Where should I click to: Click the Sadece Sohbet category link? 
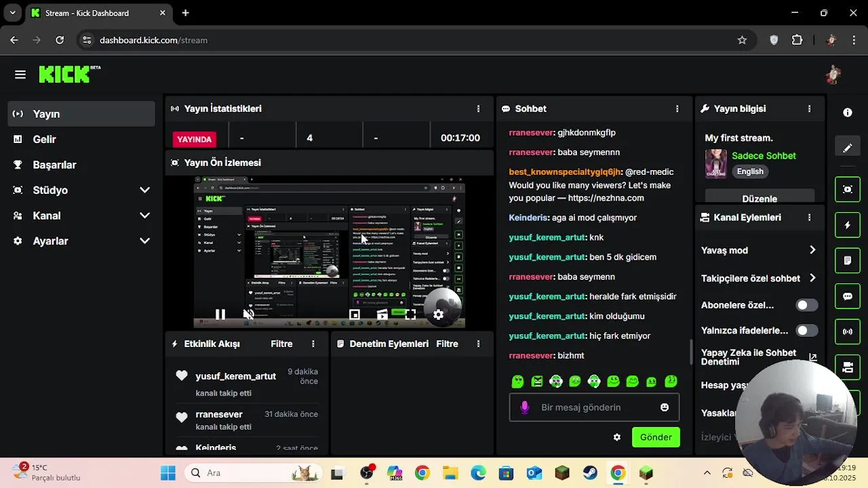(x=764, y=156)
